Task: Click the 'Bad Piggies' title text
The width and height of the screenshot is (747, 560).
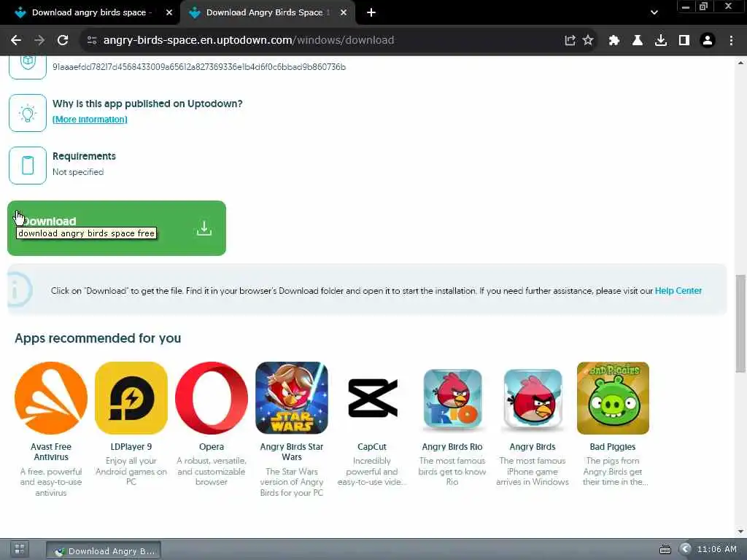Action: [x=613, y=447]
